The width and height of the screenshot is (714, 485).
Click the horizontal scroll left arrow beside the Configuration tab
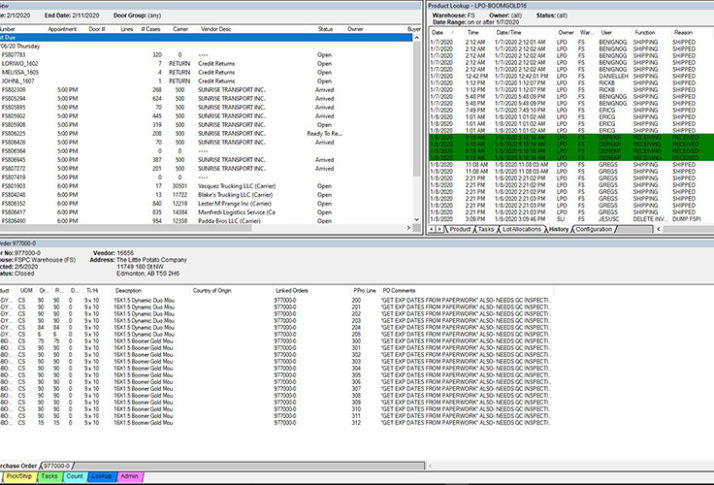click(658, 229)
